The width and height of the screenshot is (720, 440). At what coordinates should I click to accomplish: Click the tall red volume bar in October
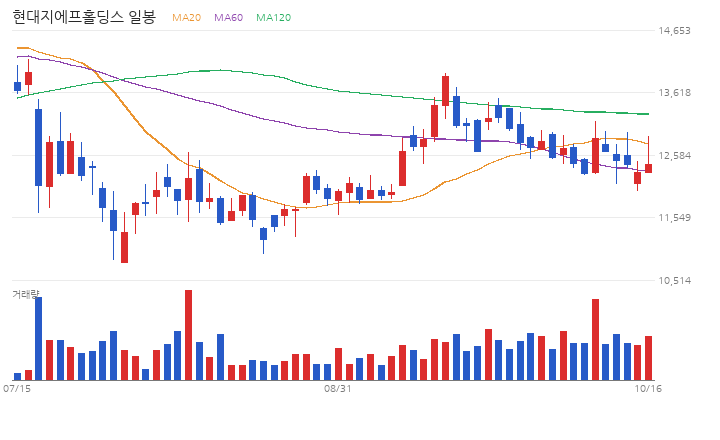[x=595, y=339]
